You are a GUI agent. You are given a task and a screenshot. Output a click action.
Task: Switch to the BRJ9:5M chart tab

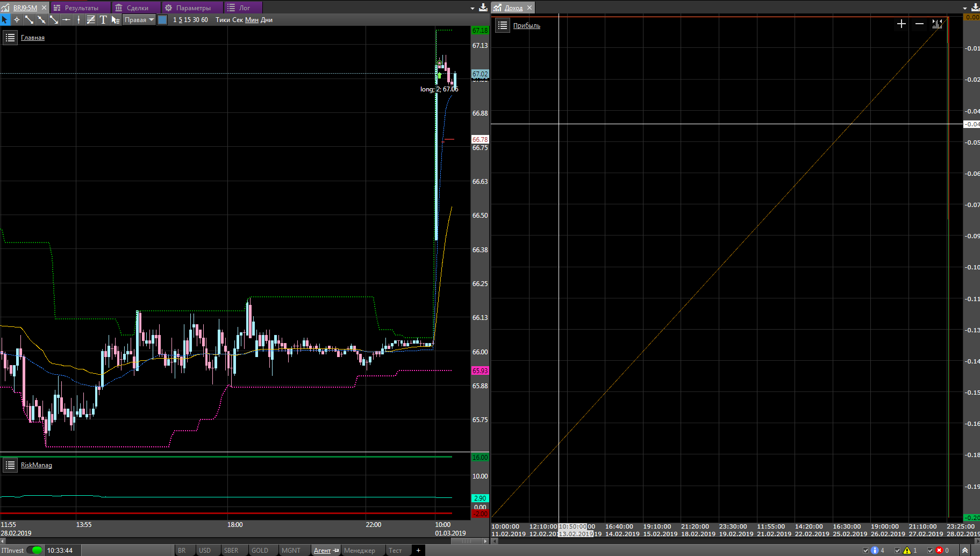(x=25, y=8)
